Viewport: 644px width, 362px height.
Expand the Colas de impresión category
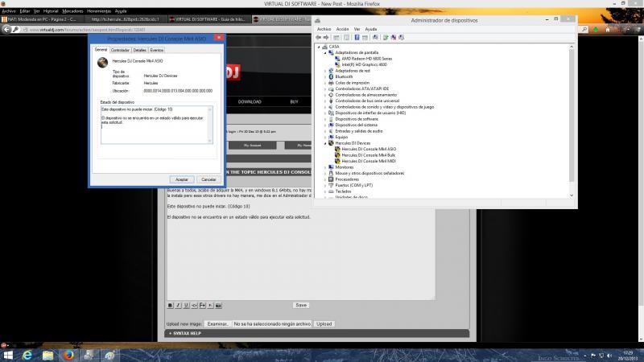[x=325, y=83]
